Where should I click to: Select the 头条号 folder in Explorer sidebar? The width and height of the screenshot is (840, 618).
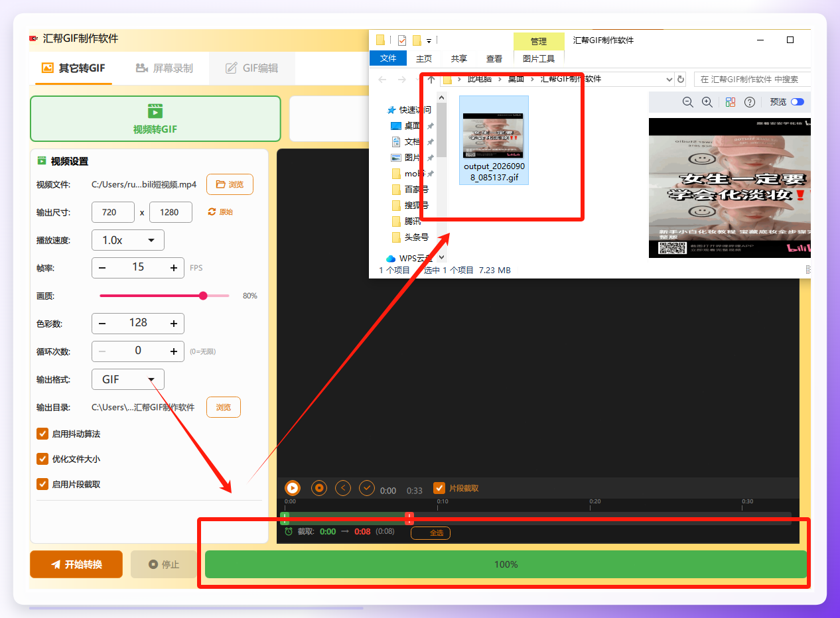pyautogui.click(x=410, y=237)
